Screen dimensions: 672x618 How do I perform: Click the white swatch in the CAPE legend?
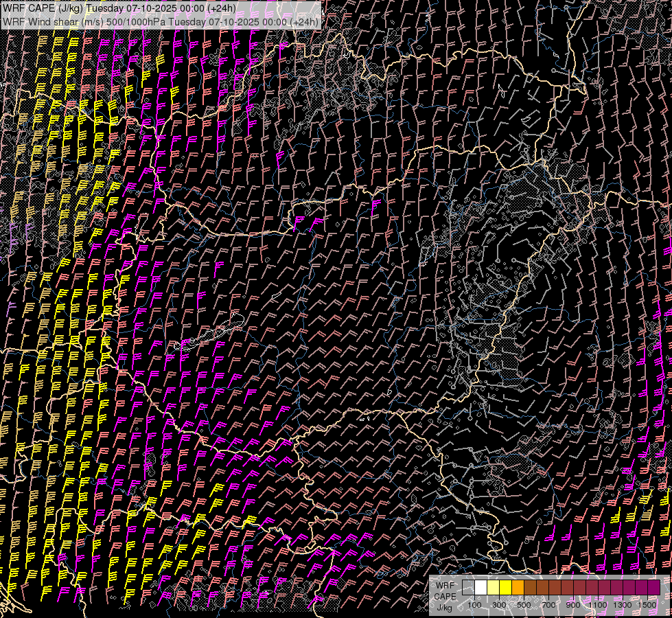point(480,588)
